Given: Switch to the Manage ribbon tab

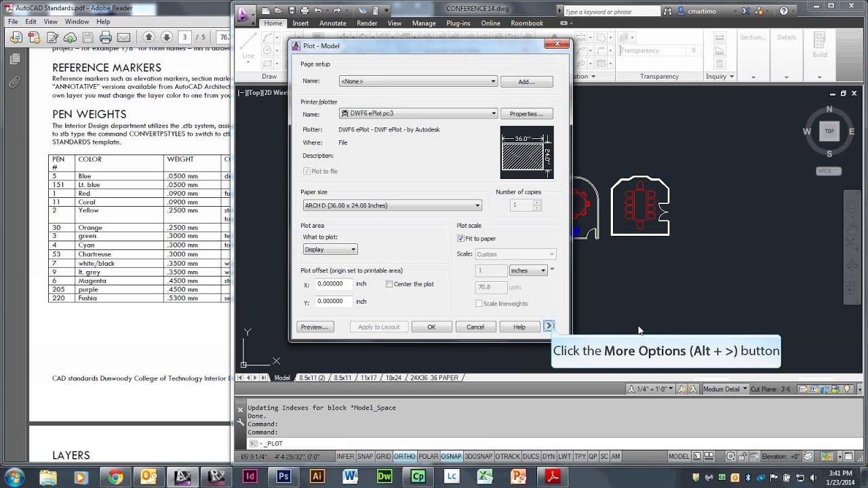Looking at the screenshot, I should [424, 23].
